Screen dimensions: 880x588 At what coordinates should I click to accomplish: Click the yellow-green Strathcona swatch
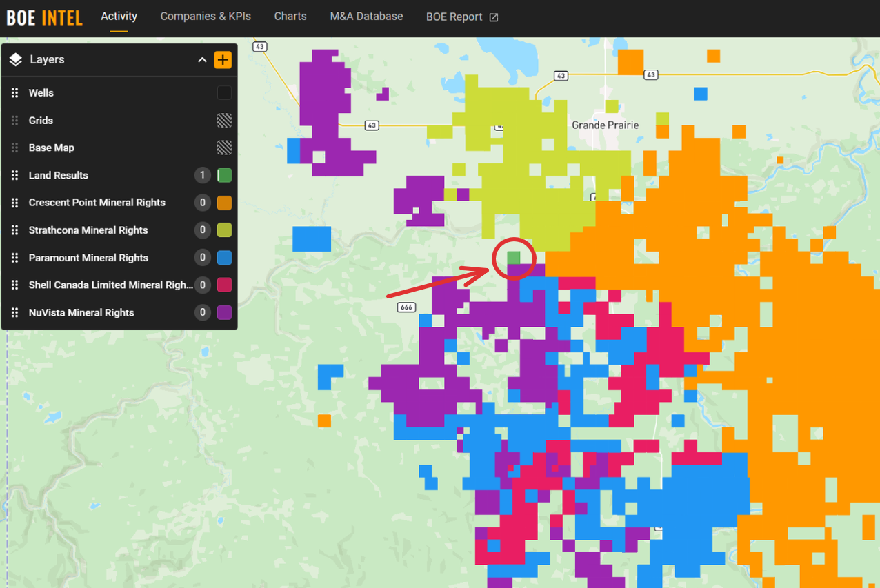[x=224, y=230]
